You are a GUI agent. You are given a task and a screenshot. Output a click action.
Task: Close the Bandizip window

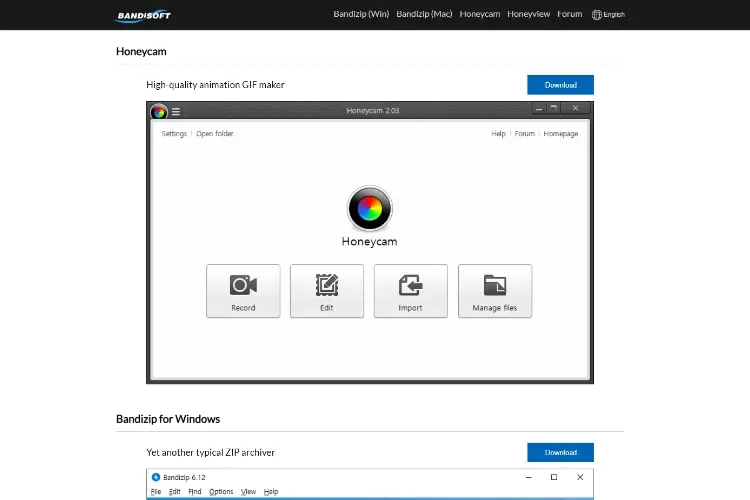580,477
